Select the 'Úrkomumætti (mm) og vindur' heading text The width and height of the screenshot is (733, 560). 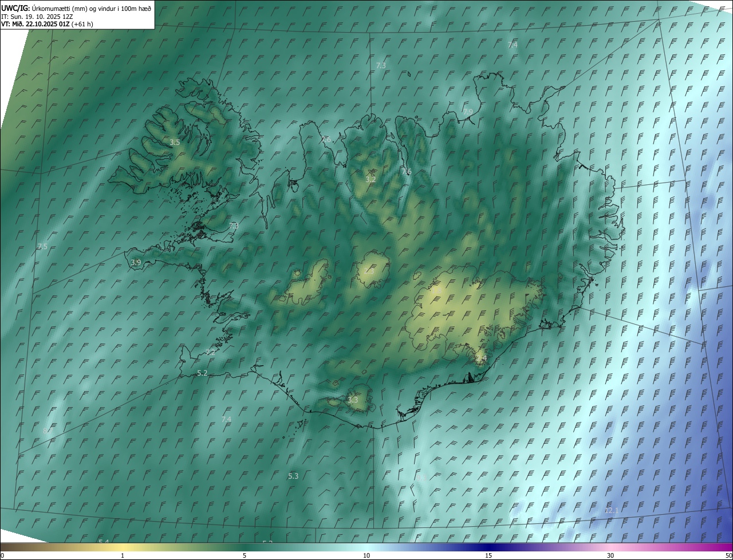pyautogui.click(x=73, y=8)
